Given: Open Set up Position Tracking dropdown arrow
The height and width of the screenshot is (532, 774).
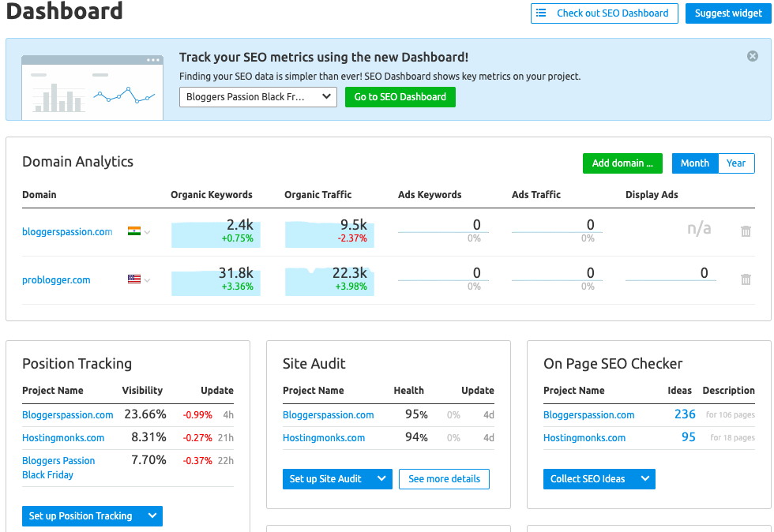Looking at the screenshot, I should click(x=152, y=516).
